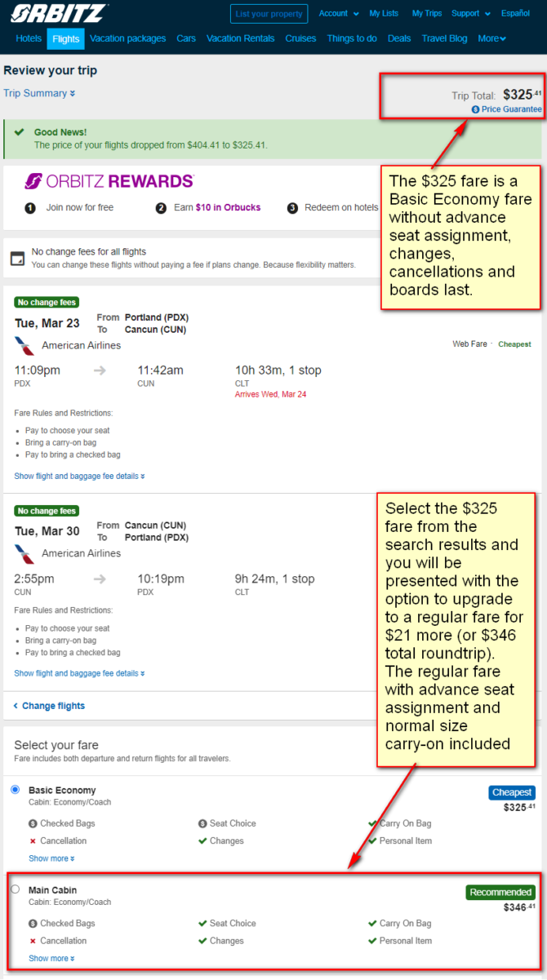547x980 pixels.
Task: Click the Price Guarantee dollar icon
Action: (x=475, y=109)
